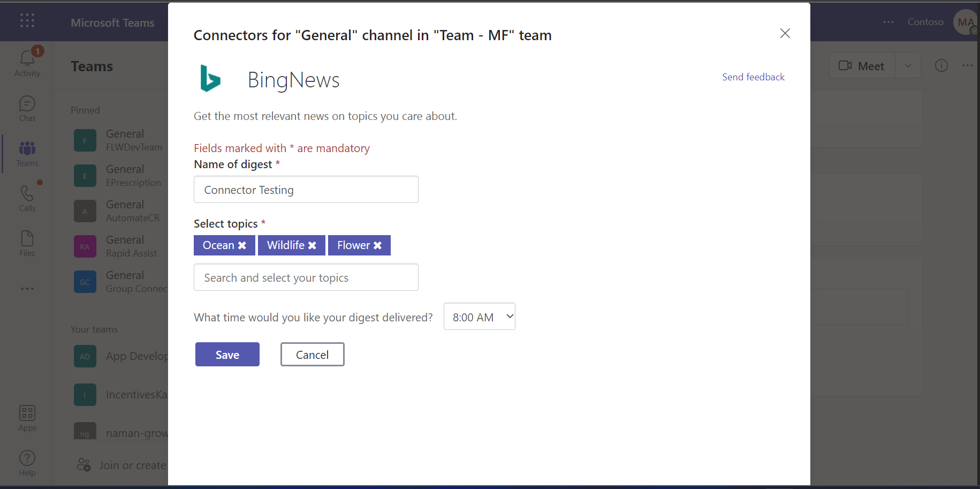
Task: Remove the Ocean topic tag
Action: pyautogui.click(x=242, y=245)
